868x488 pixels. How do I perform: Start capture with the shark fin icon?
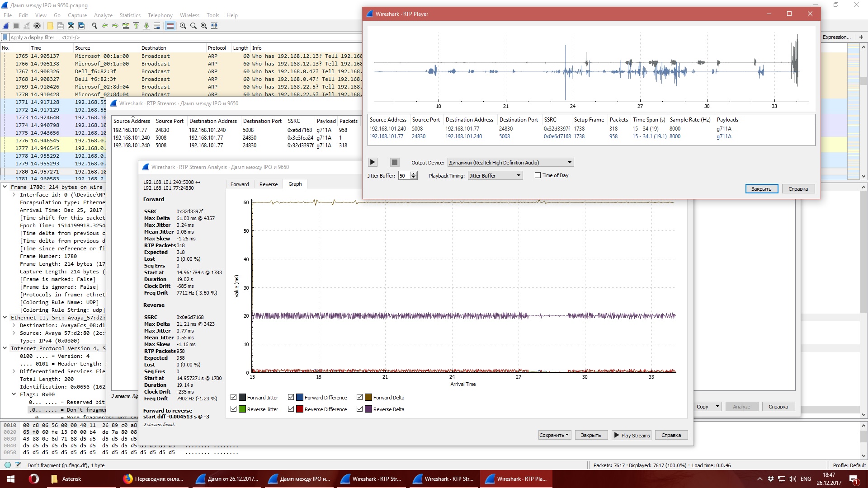tap(6, 26)
